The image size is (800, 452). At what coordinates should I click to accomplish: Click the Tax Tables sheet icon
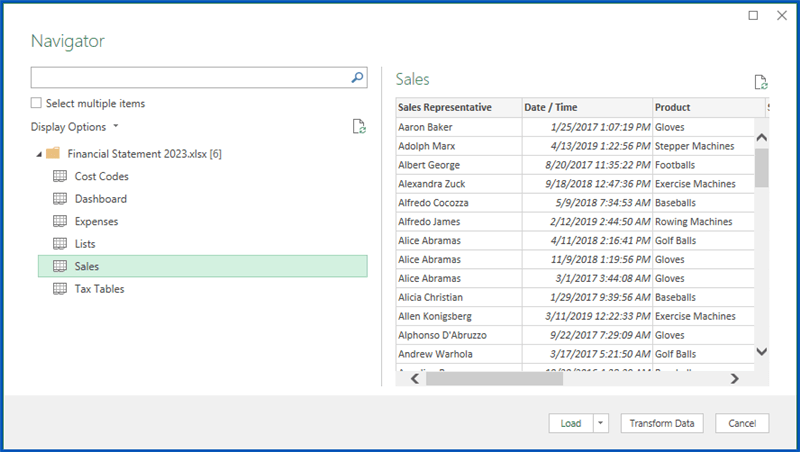pos(59,289)
